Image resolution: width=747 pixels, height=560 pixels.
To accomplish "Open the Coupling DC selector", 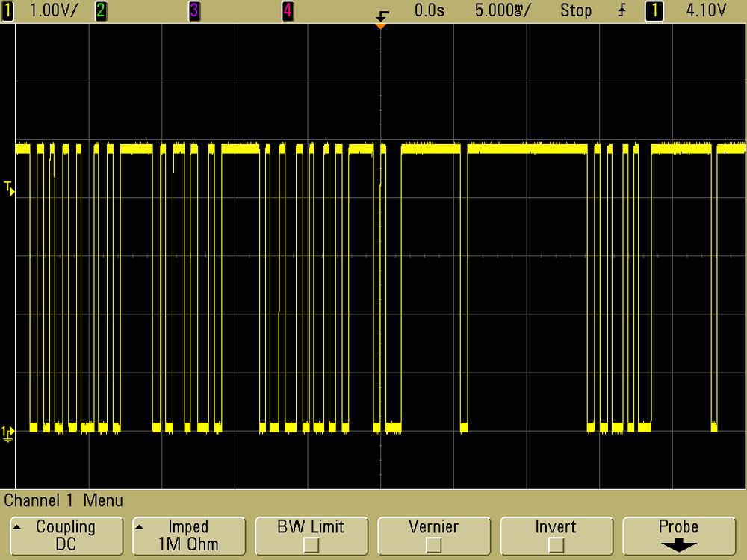I will pos(66,535).
